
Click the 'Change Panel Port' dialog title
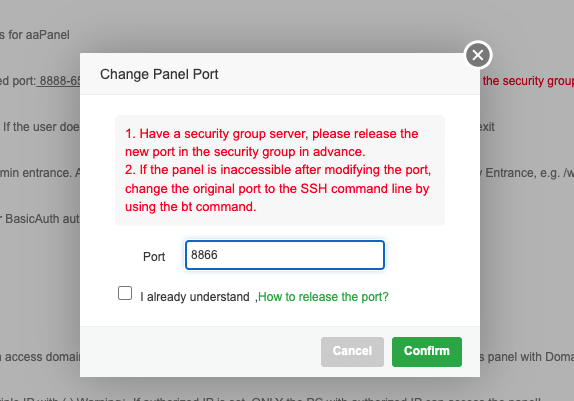tap(159, 74)
